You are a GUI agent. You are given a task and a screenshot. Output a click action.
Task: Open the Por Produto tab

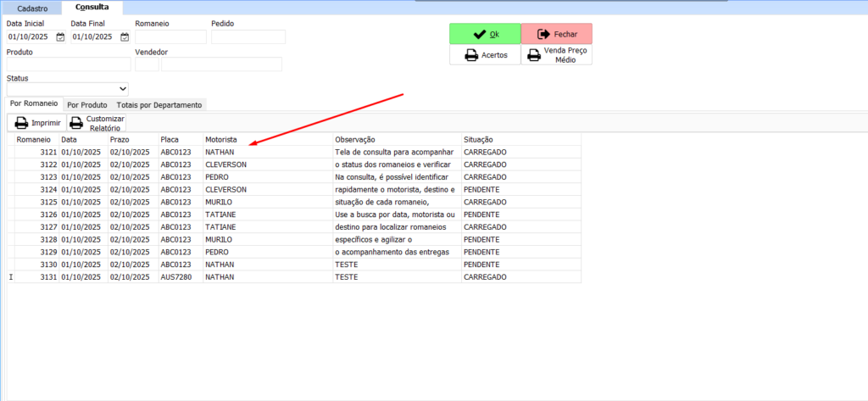pyautogui.click(x=86, y=105)
